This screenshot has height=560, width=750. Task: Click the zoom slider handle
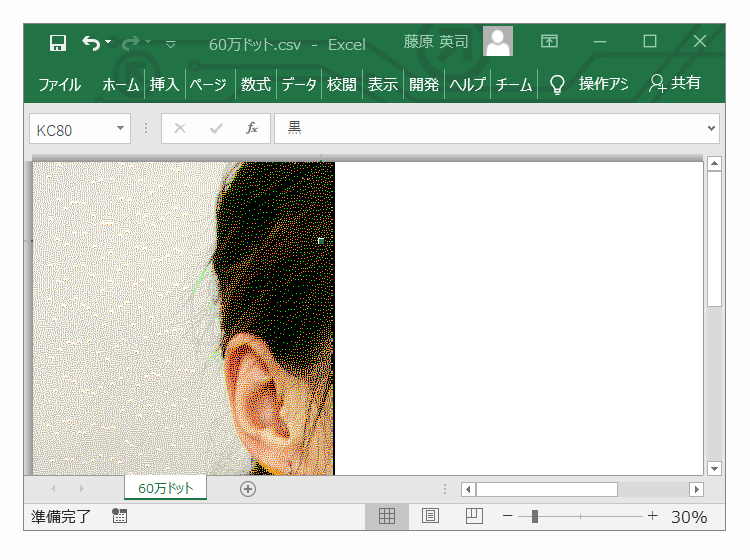pos(535,516)
